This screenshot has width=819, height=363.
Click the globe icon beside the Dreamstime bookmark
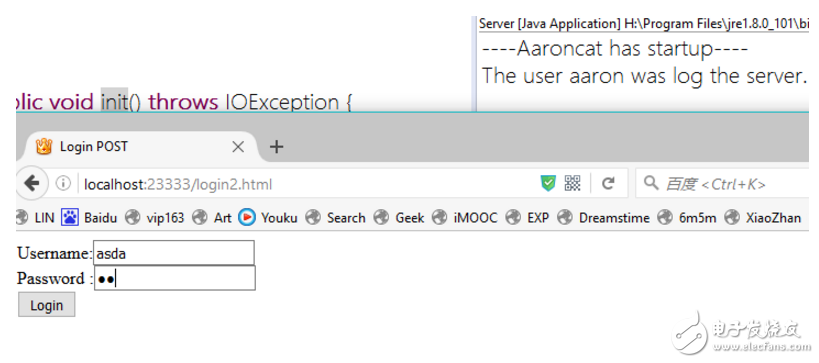[565, 217]
